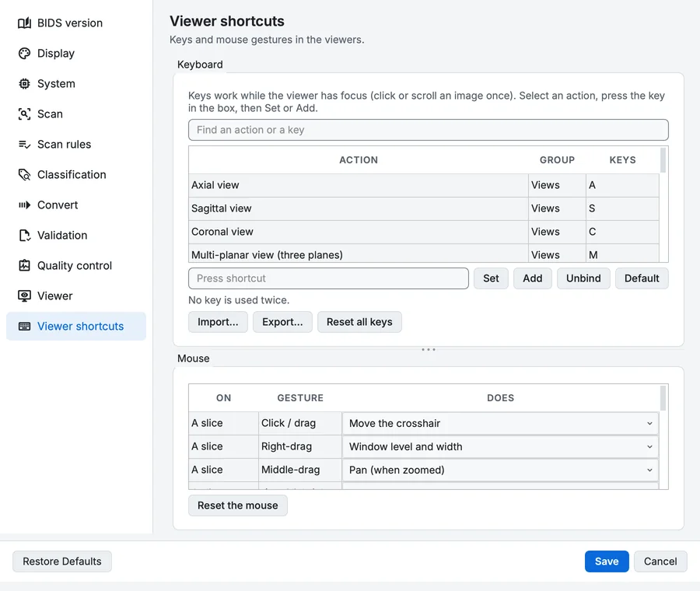This screenshot has height=591, width=700.
Task: Click the Scan magnifier icon
Action: (x=25, y=114)
